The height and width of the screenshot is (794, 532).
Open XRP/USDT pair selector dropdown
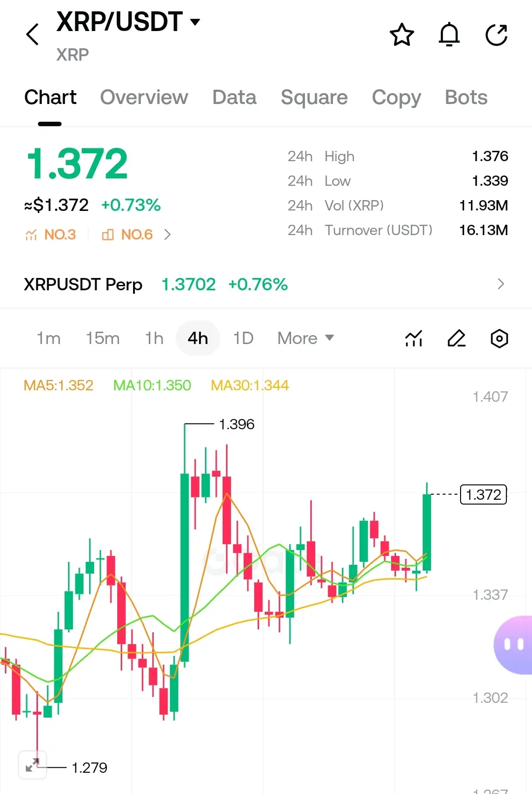point(195,22)
